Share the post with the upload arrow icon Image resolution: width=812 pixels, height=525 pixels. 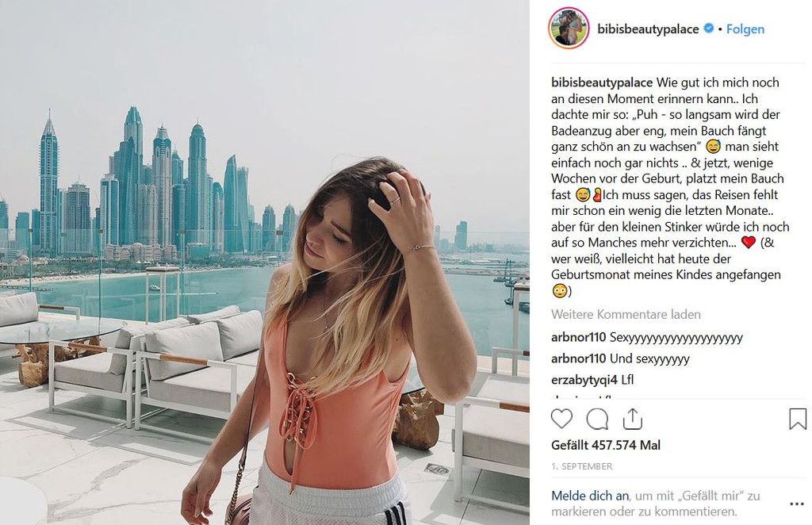pos(632,419)
